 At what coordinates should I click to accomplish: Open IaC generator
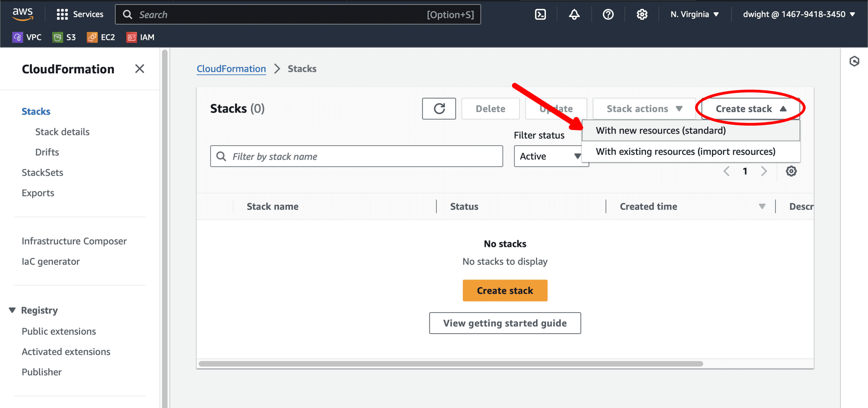(x=51, y=262)
